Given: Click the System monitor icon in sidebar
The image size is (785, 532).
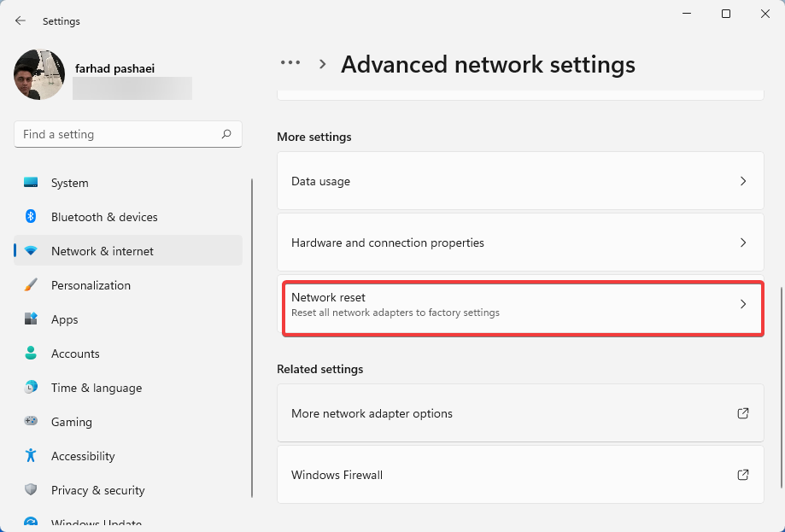Looking at the screenshot, I should point(31,183).
